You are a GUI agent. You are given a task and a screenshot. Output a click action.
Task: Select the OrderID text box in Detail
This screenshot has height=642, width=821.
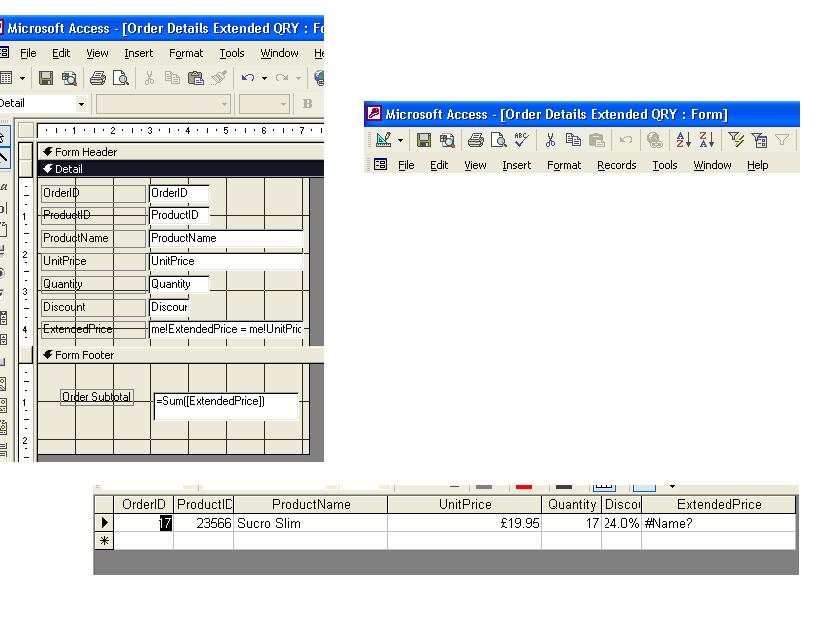[179, 193]
